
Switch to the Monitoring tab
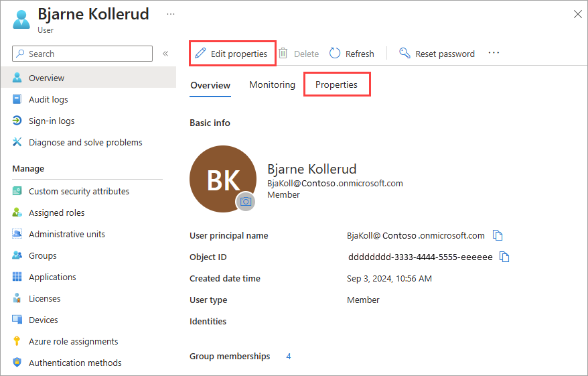tap(272, 85)
